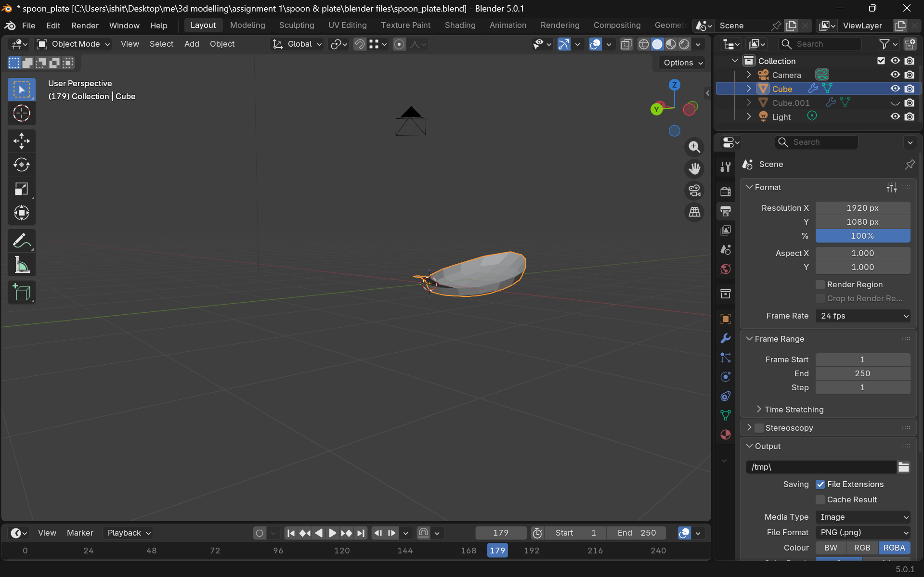Open the Object Mode dropdown
Image resolution: width=924 pixels, height=577 pixels.
click(74, 44)
